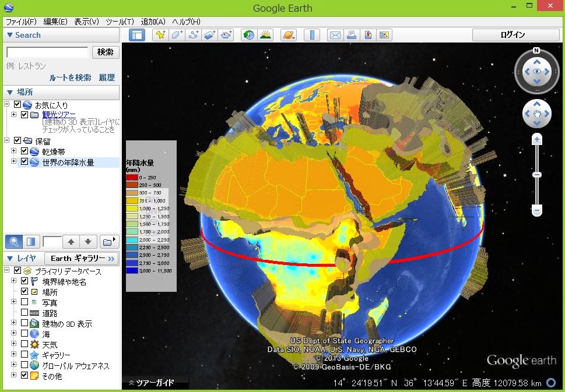The width and height of the screenshot is (565, 392).
Task: Expand 海 layer tree node
Action: 13,333
